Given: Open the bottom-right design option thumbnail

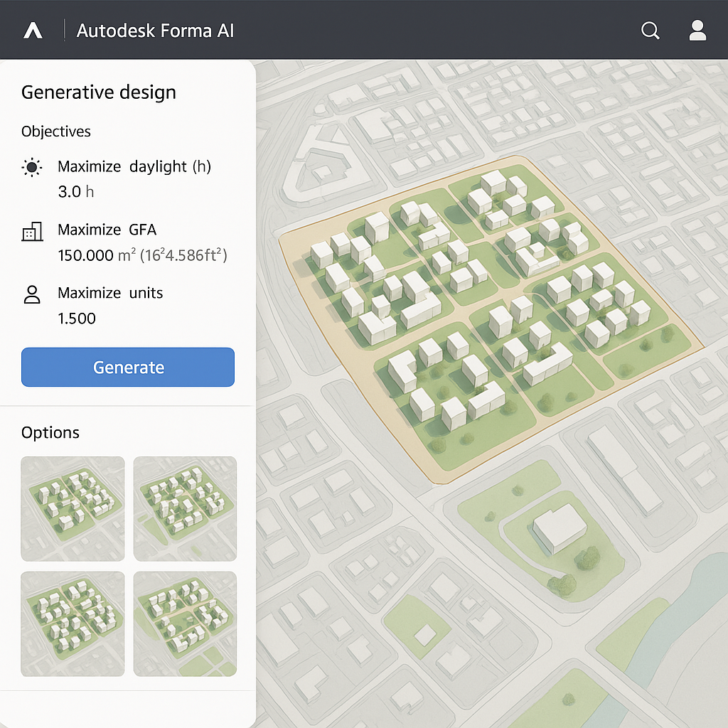Looking at the screenshot, I should [x=185, y=623].
